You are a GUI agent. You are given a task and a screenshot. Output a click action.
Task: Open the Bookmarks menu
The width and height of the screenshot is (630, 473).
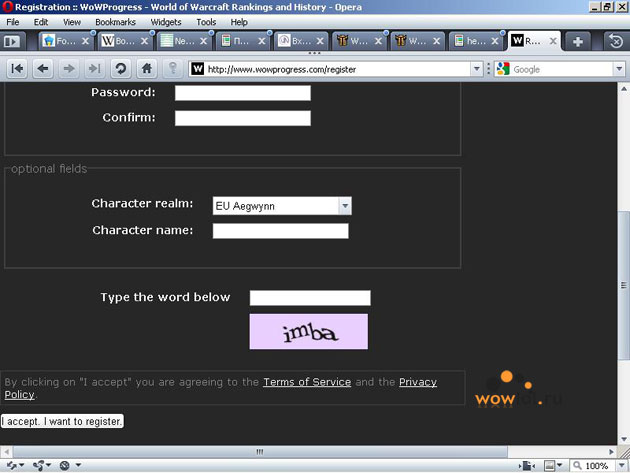(x=115, y=22)
